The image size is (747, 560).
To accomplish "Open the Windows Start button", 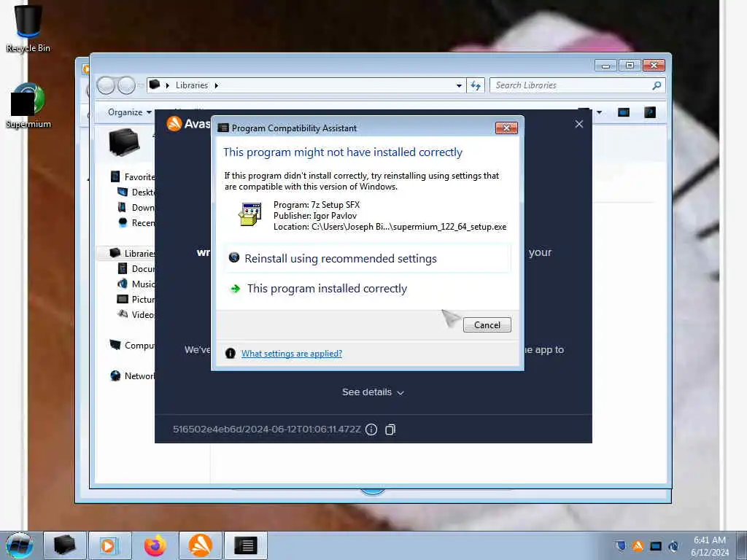I will tap(20, 545).
